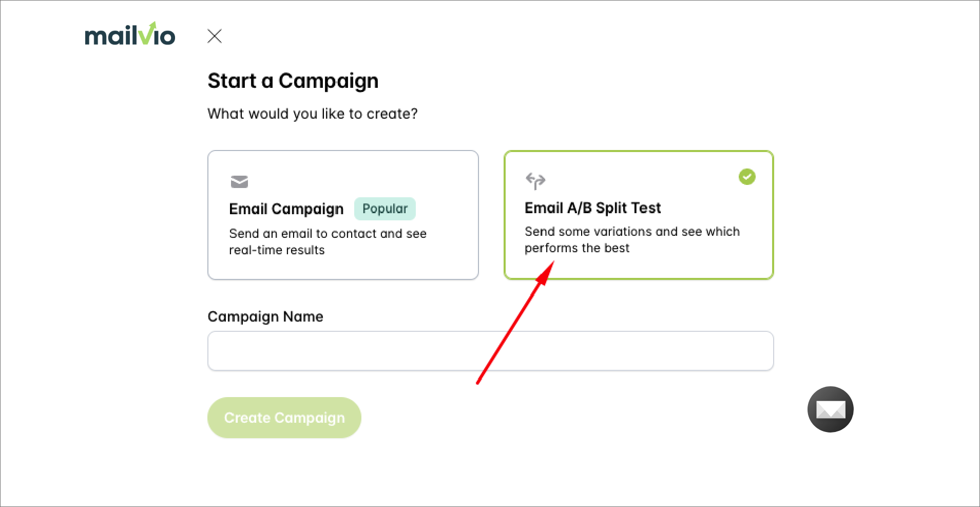Viewport: 980px width, 507px height.
Task: Click the Email Campaign card title
Action: pyautogui.click(x=286, y=209)
